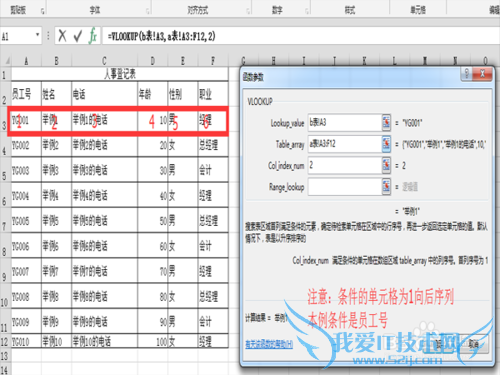Viewport: 500px width, 375px height.
Task: Click the header cell 姓名
Action: (x=56, y=94)
